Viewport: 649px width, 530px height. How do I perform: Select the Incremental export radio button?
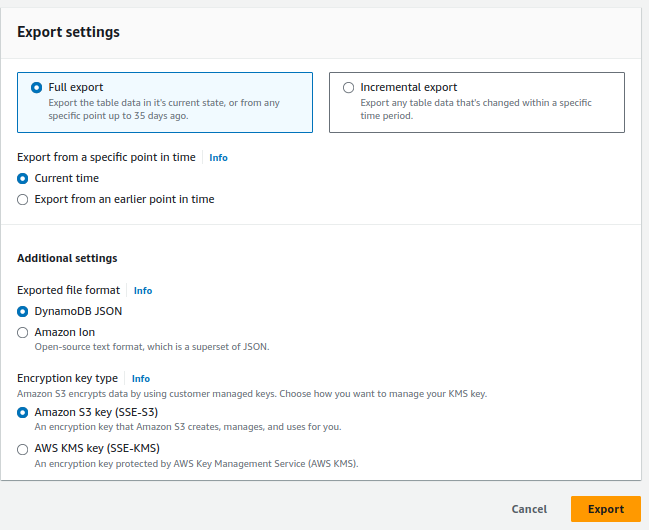[349, 87]
